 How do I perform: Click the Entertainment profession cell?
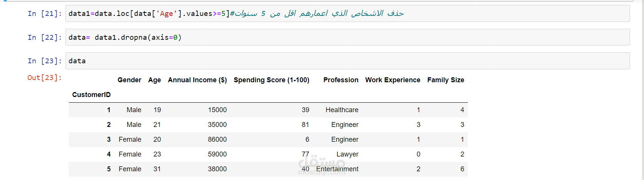click(337, 169)
